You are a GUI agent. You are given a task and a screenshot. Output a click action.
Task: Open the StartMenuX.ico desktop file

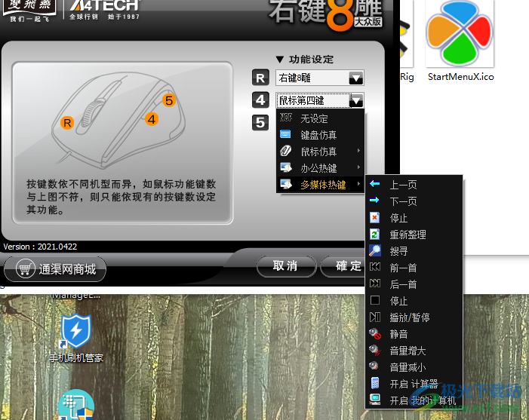coord(460,41)
